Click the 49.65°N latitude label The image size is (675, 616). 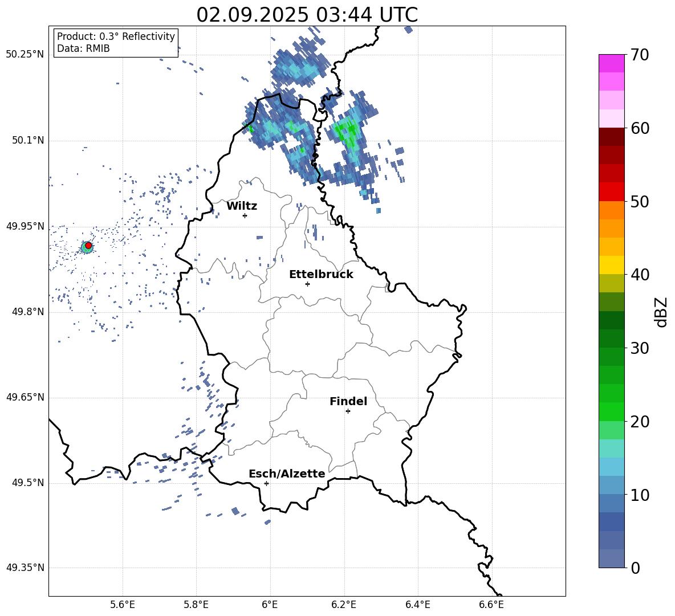25,397
